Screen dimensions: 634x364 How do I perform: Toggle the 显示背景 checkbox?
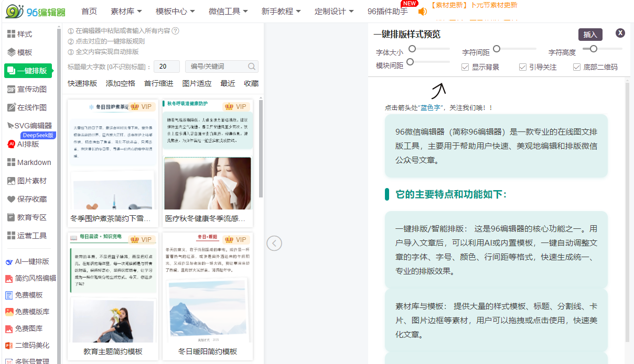tap(465, 67)
